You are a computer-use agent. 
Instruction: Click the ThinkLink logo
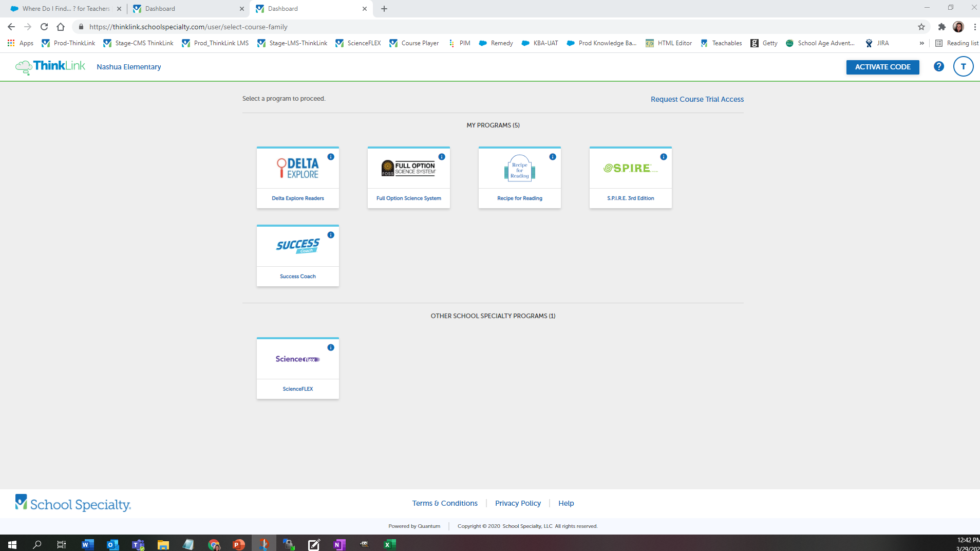coord(50,67)
